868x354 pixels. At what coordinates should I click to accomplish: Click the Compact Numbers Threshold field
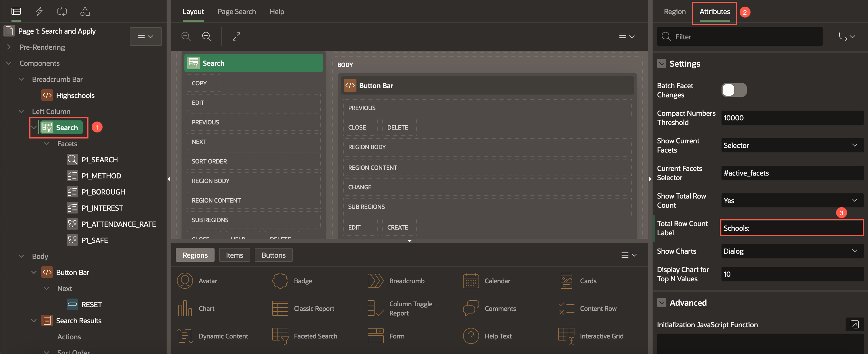pyautogui.click(x=792, y=118)
